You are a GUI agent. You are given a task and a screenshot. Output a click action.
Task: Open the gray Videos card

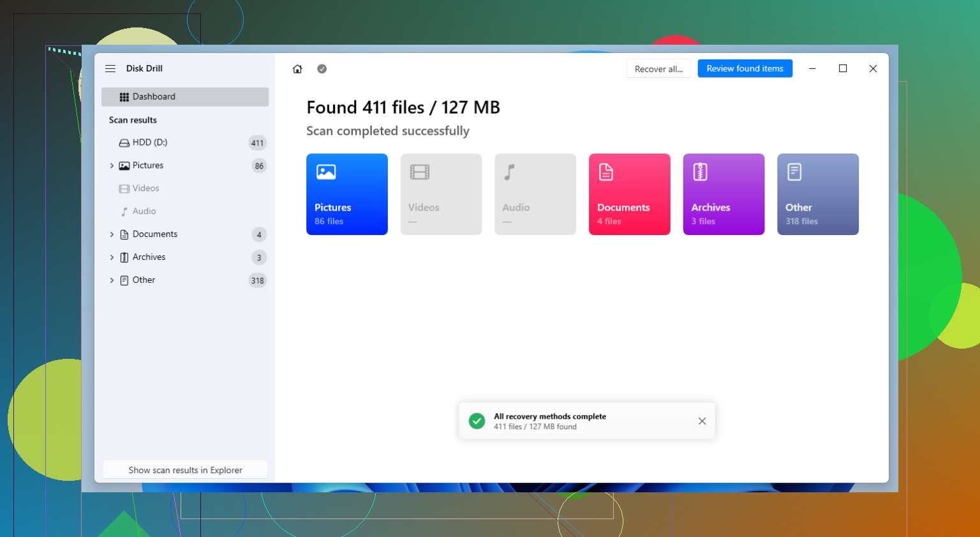(441, 194)
